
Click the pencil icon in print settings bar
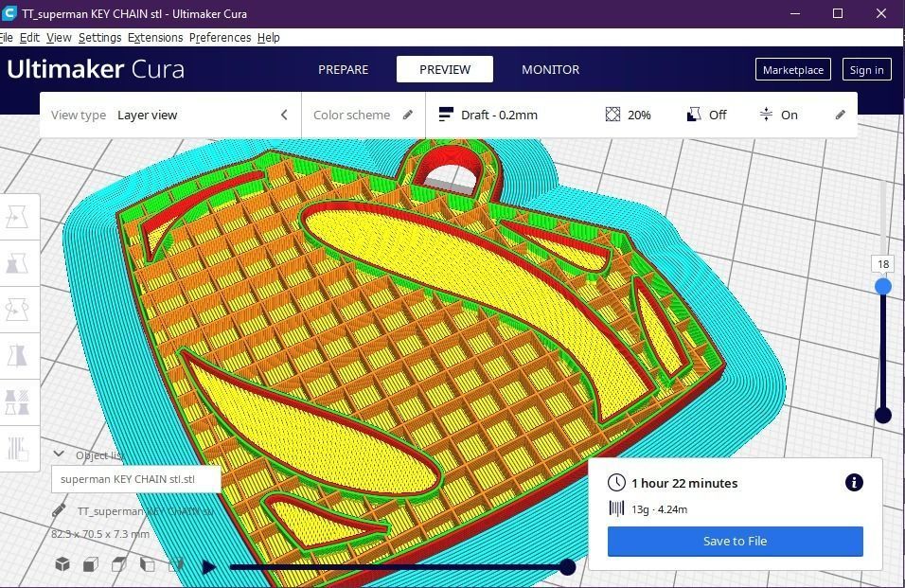[x=841, y=115]
